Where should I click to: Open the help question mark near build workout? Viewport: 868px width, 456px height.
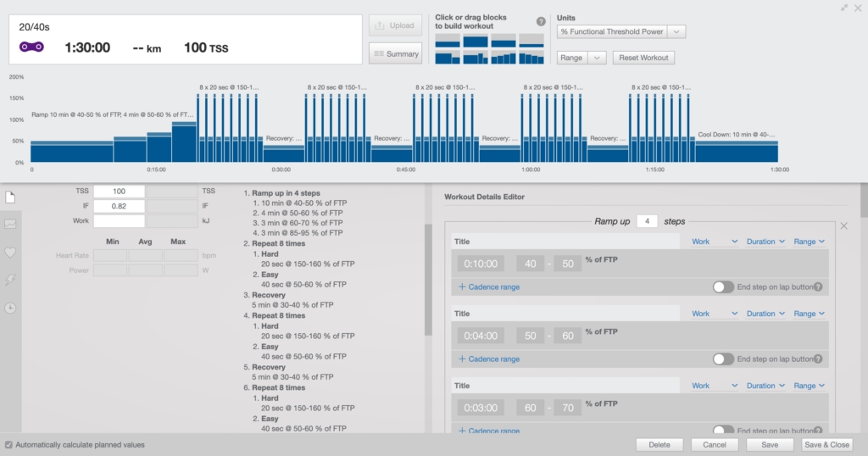coord(541,21)
